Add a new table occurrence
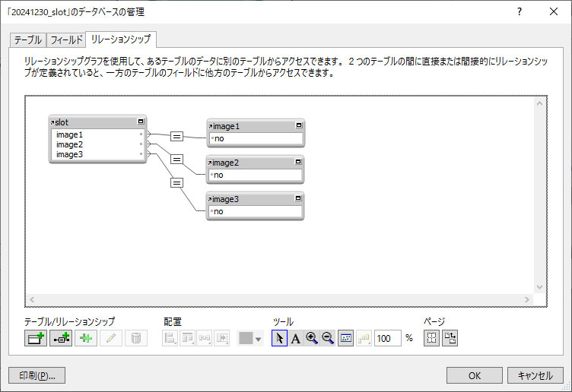This screenshot has width=572, height=392. coord(36,338)
